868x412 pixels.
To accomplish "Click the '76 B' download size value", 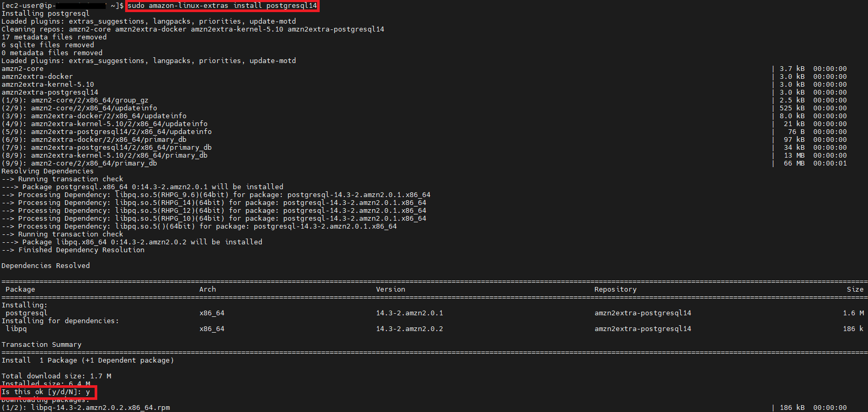I will coord(796,132).
